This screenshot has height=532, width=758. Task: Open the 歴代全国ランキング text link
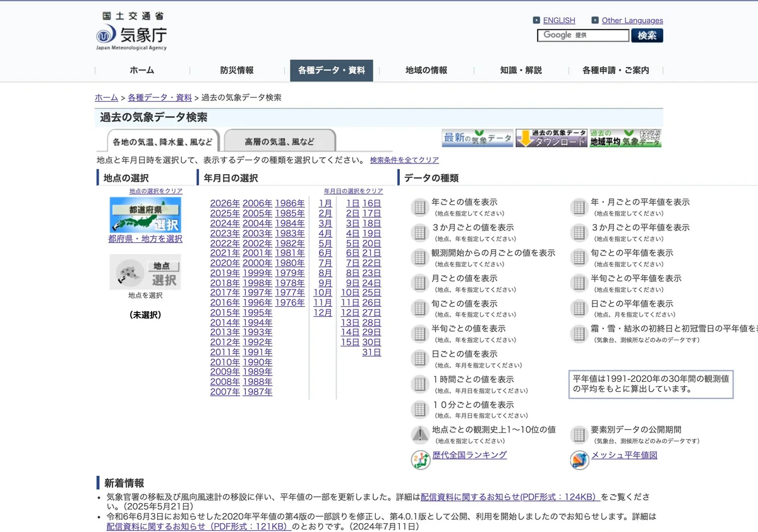469,455
